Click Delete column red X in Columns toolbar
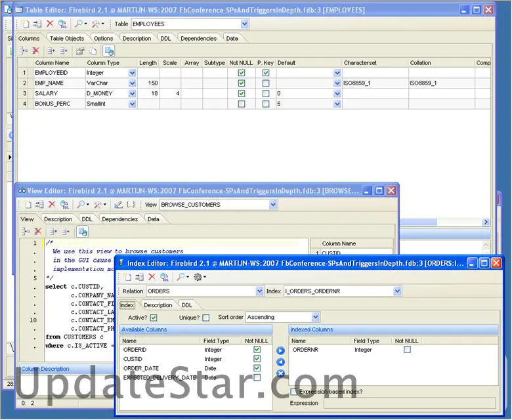512x420 pixels. (35, 51)
